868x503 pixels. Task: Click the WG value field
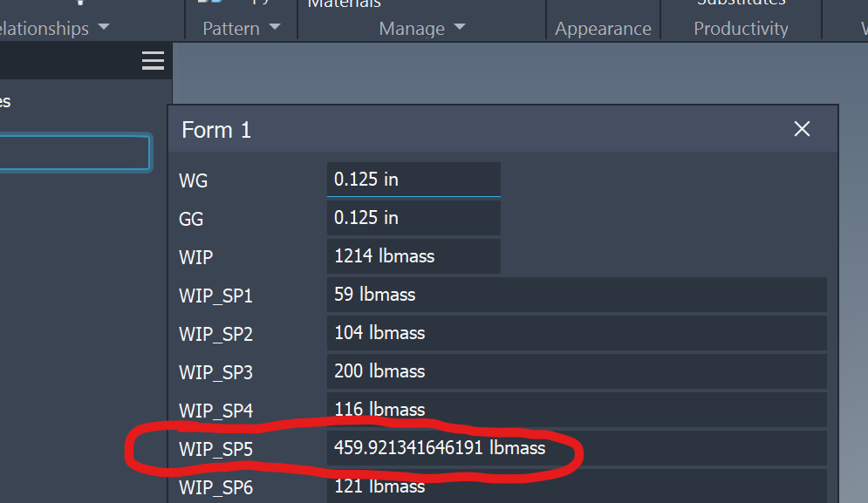413,180
